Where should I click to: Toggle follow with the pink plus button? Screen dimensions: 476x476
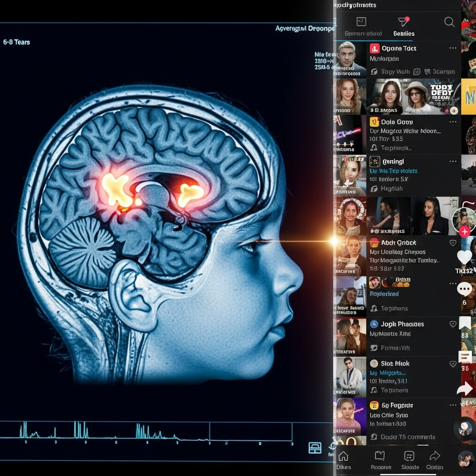coord(464,231)
